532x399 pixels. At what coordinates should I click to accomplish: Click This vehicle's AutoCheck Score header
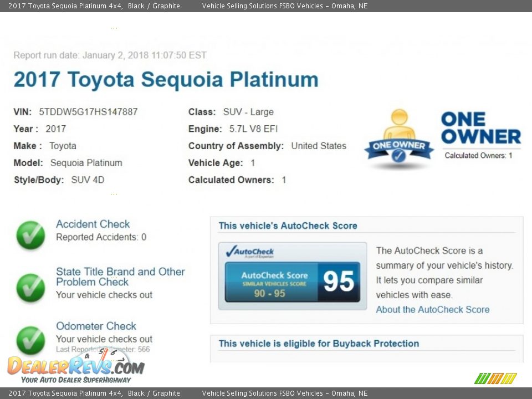pyautogui.click(x=288, y=226)
